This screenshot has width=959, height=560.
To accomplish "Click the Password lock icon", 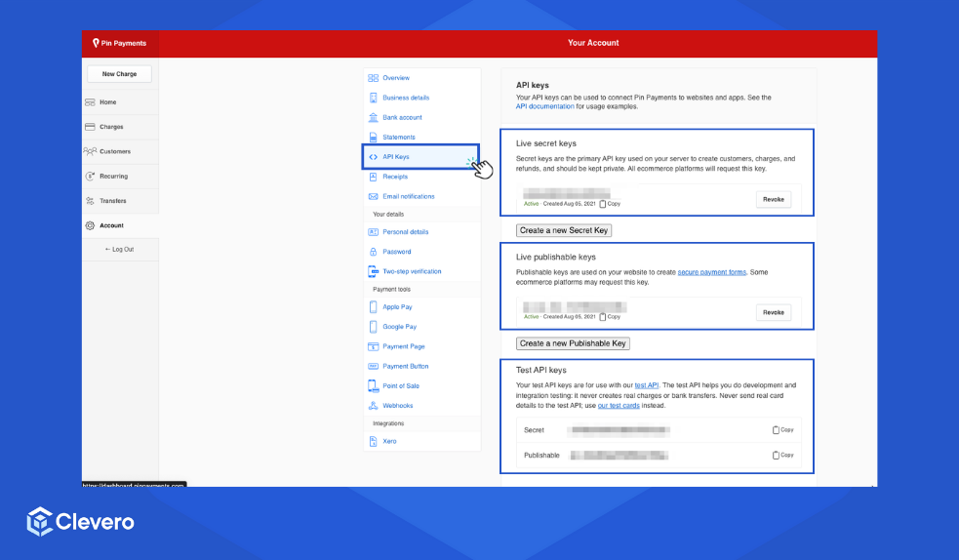I will coord(373,252).
